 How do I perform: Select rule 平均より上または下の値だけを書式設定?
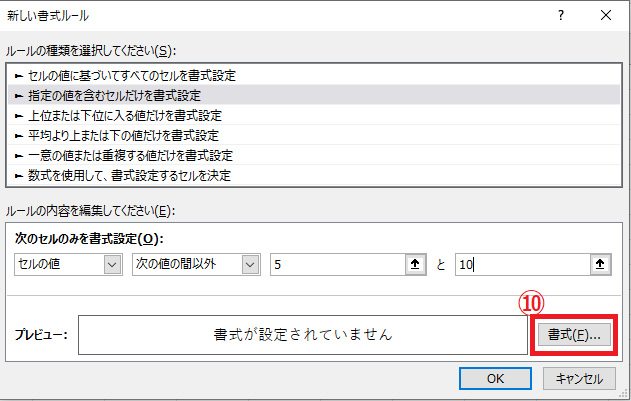314,135
